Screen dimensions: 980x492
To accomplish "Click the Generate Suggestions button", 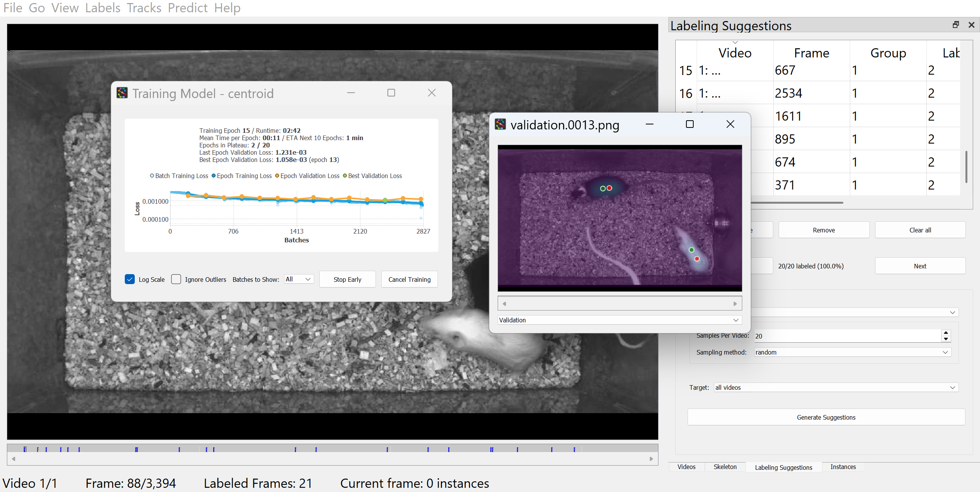I will click(826, 417).
